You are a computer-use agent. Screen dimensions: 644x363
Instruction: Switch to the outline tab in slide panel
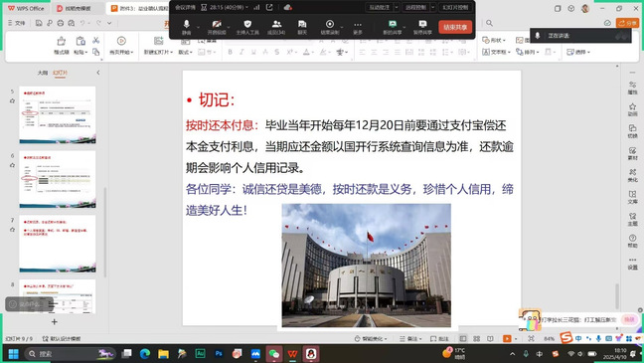coord(43,73)
